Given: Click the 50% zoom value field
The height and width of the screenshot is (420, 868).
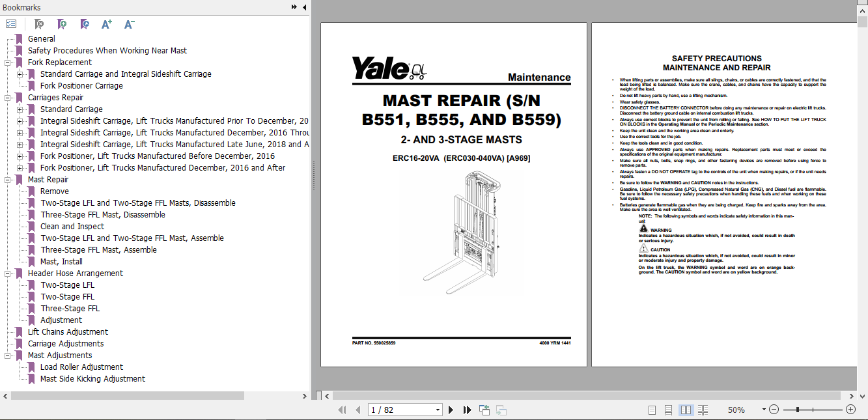Looking at the screenshot, I should (x=736, y=410).
